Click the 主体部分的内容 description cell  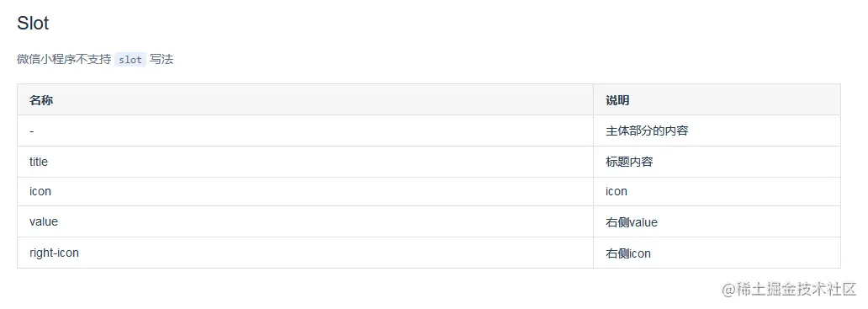717,131
